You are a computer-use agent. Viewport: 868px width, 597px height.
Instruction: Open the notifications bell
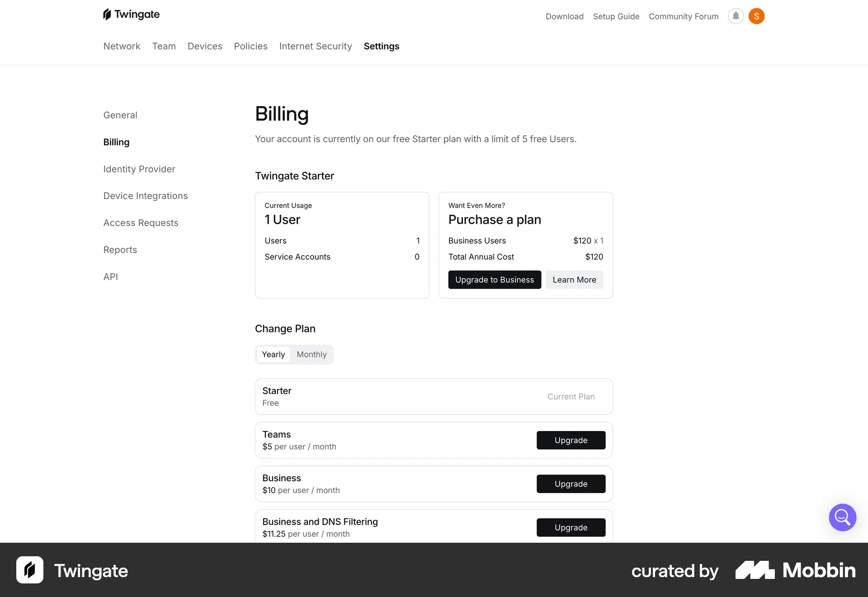coord(736,16)
